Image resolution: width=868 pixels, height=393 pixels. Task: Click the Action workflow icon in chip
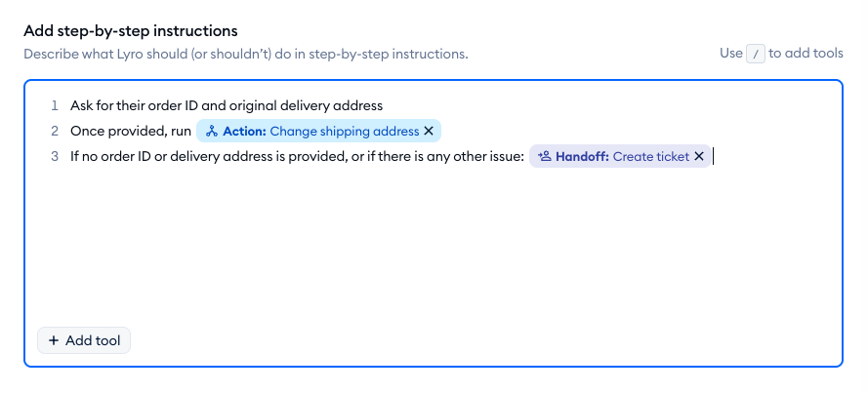pos(212,131)
